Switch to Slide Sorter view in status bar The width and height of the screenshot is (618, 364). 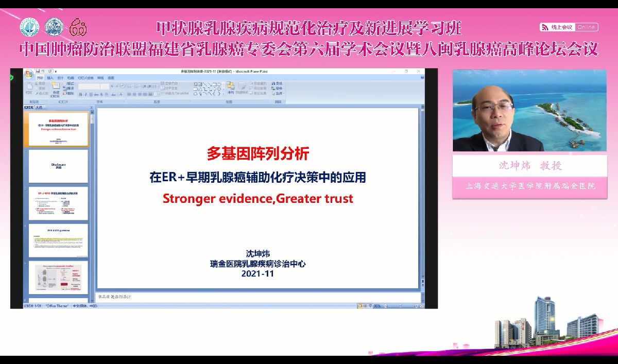click(x=365, y=306)
